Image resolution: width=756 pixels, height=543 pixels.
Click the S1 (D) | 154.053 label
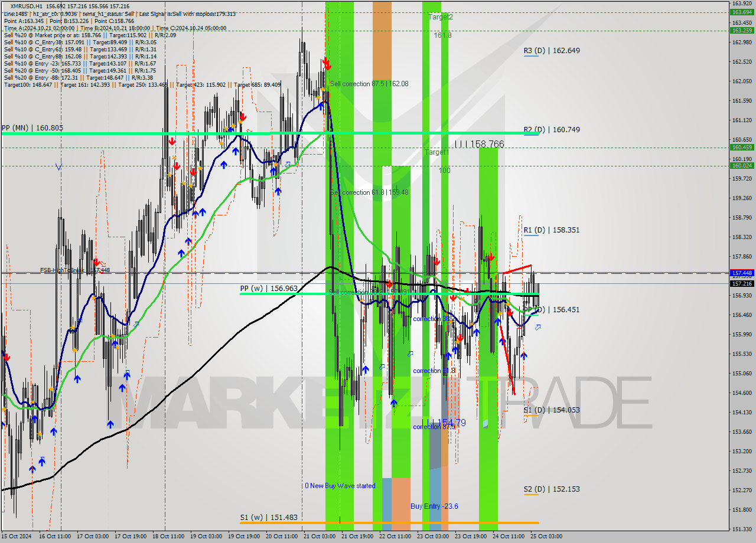(552, 410)
